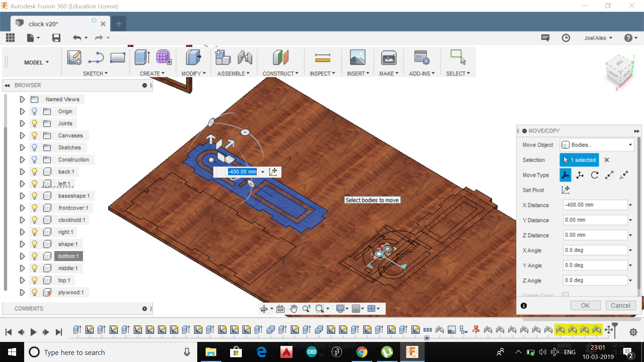This screenshot has height=362, width=644.
Task: Select the Pan hand tool
Action: tap(293, 309)
